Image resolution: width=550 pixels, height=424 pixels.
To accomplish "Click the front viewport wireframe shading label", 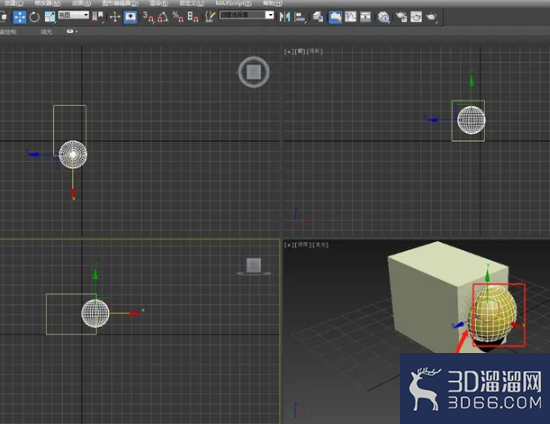I will click(x=315, y=51).
